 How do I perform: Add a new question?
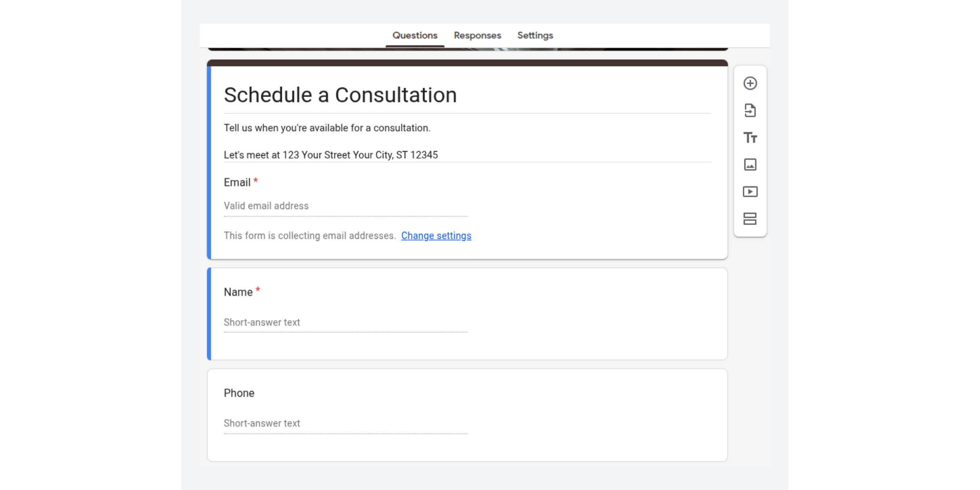(750, 83)
